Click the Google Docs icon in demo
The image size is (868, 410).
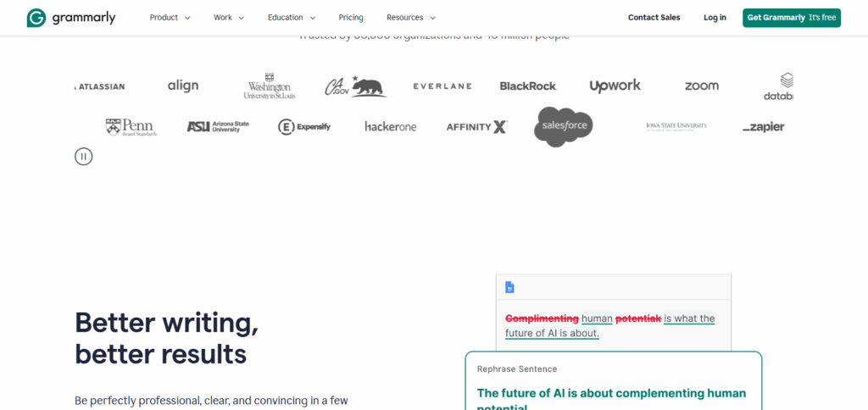(509, 287)
